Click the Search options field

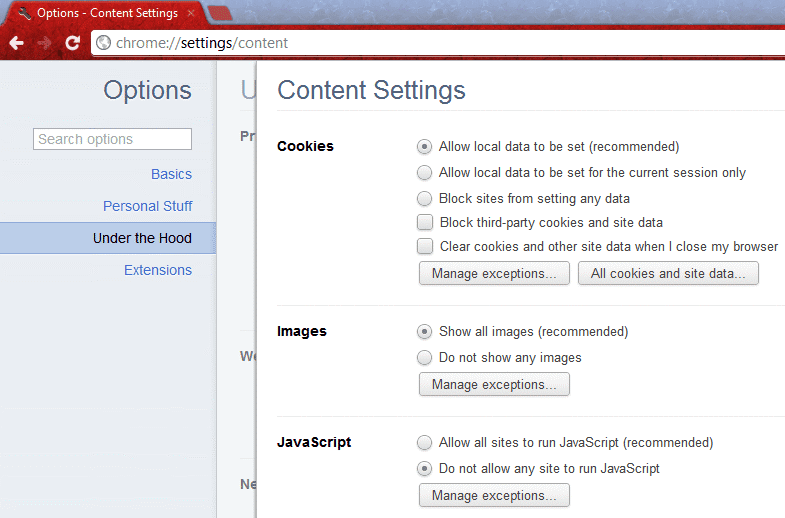pyautogui.click(x=112, y=139)
